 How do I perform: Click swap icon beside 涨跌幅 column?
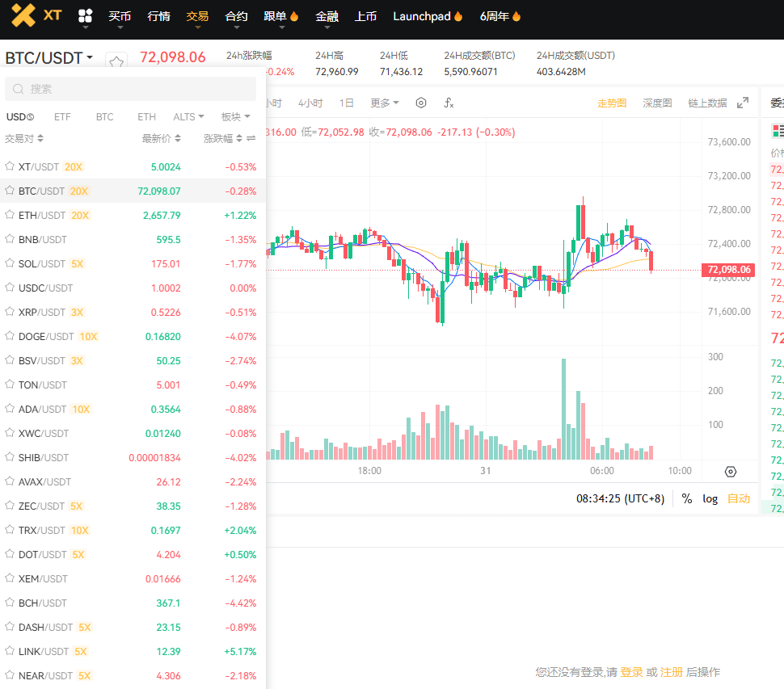[x=251, y=139]
